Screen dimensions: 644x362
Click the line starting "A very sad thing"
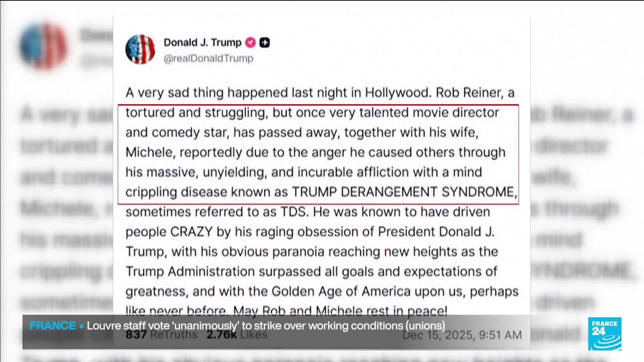(320, 93)
